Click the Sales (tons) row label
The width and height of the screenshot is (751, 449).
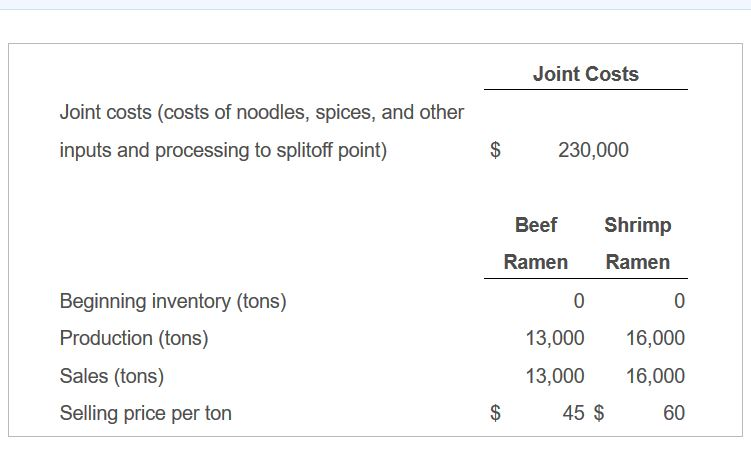click(x=112, y=376)
